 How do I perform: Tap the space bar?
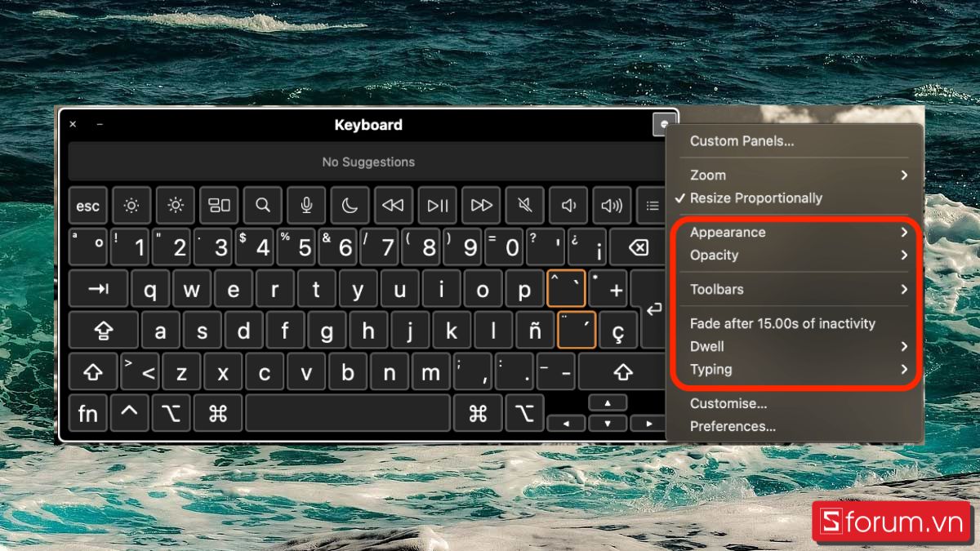click(x=348, y=414)
